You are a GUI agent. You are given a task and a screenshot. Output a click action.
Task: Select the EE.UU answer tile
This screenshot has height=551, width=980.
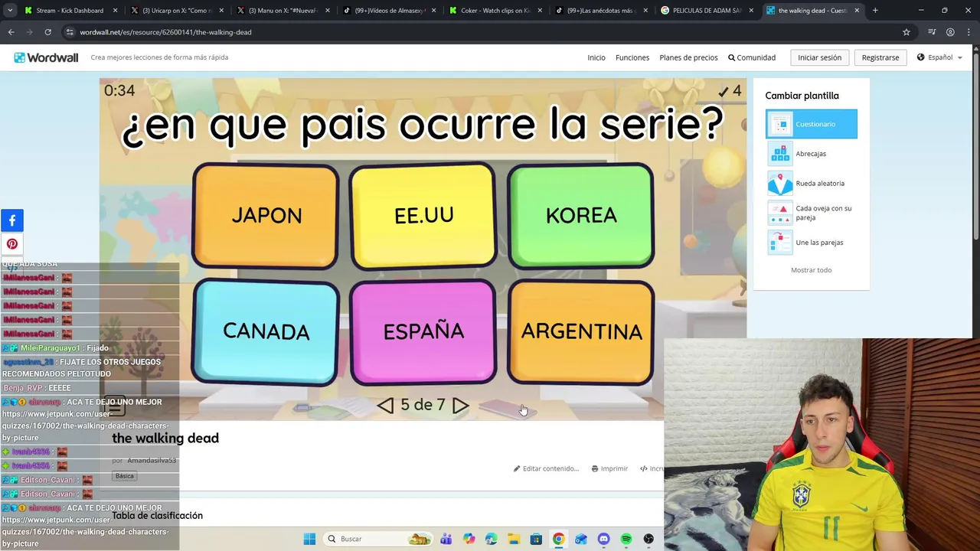pos(423,216)
